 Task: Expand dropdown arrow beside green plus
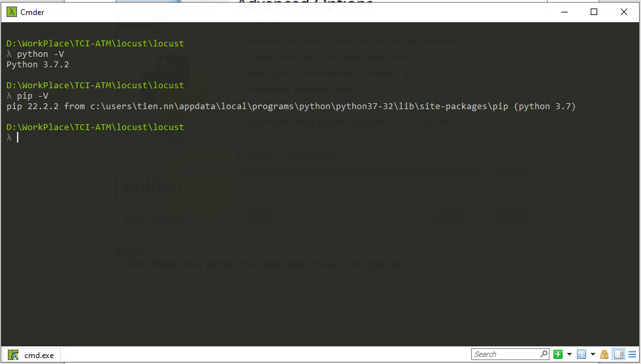(569, 354)
